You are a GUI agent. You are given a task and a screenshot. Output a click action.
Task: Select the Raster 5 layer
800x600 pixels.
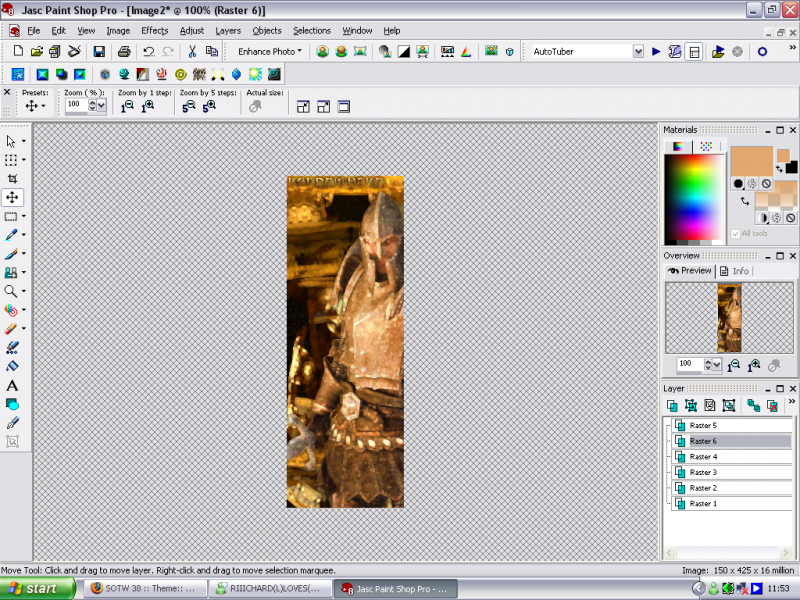tap(732, 425)
